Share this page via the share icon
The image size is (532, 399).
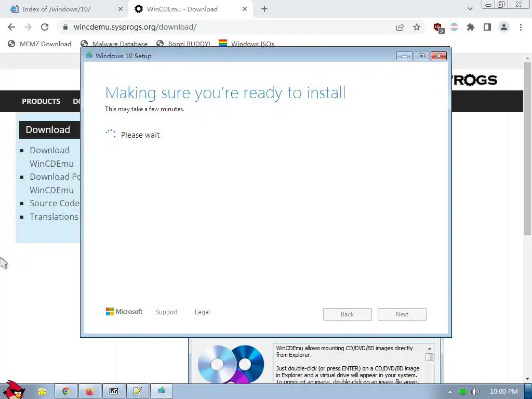tap(400, 27)
